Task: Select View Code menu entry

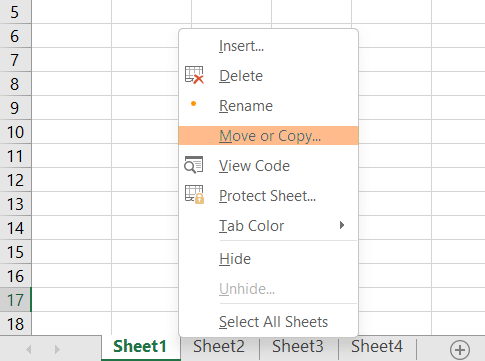Action: pyautogui.click(x=268, y=166)
